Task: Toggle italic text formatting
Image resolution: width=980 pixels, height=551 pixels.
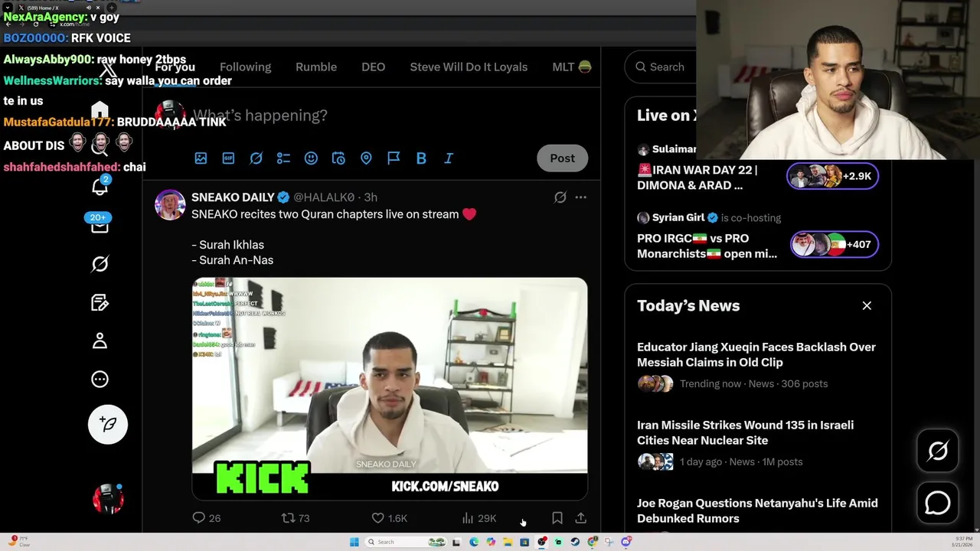Action: point(449,158)
